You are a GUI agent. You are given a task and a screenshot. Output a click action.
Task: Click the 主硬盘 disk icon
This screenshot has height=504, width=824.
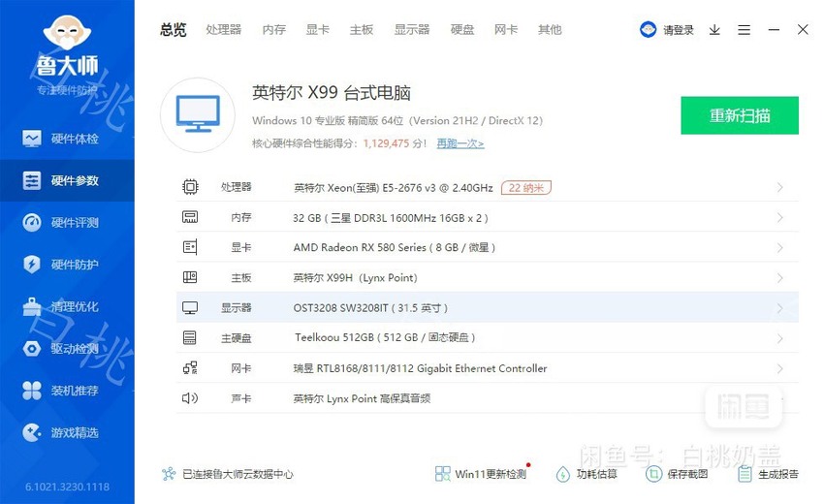(x=190, y=337)
